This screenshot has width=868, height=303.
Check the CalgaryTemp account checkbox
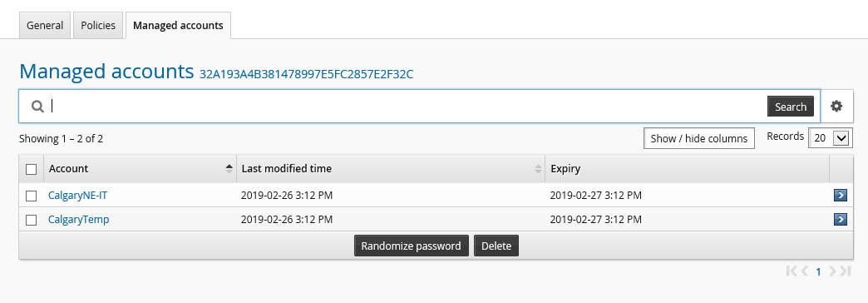[x=32, y=220]
